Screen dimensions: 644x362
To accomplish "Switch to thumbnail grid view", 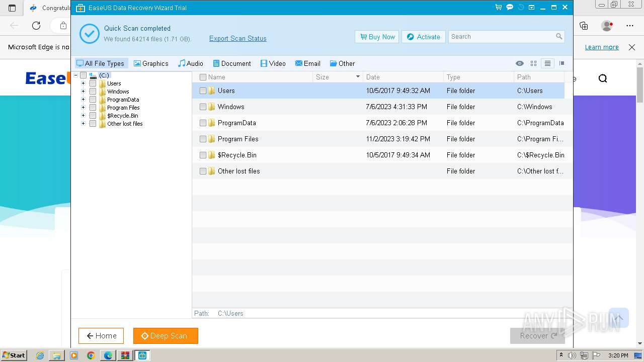I will point(534,63).
